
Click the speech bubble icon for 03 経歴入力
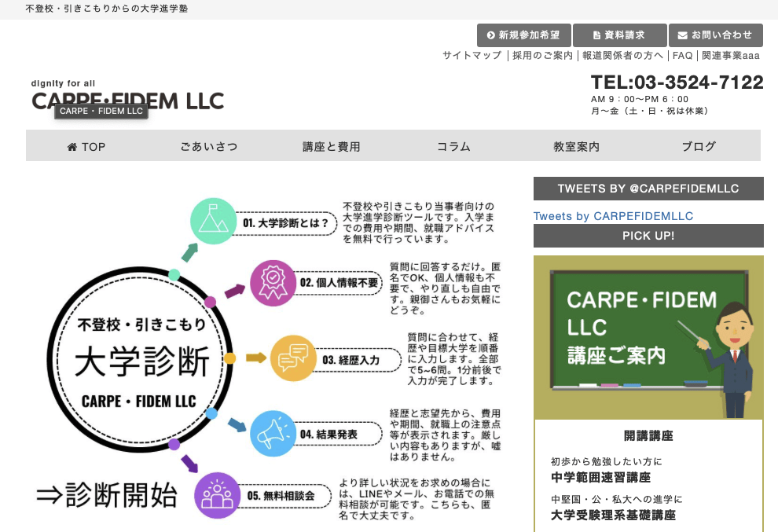[292, 358]
